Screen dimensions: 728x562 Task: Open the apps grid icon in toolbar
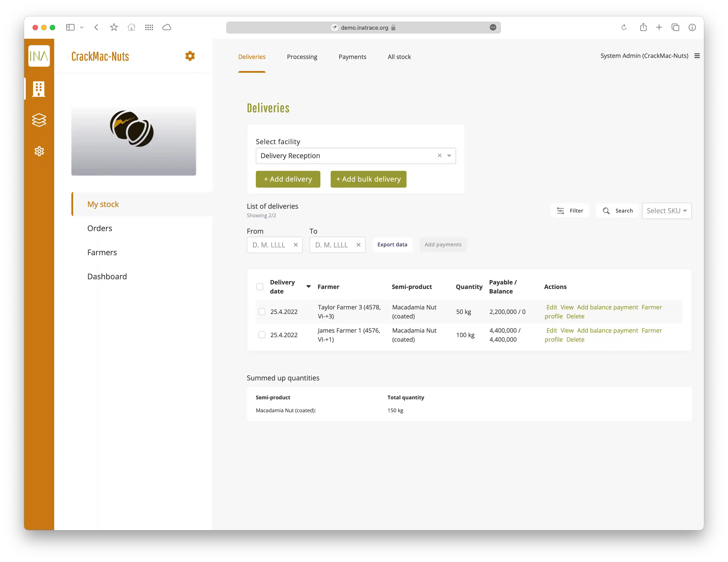coord(149,27)
